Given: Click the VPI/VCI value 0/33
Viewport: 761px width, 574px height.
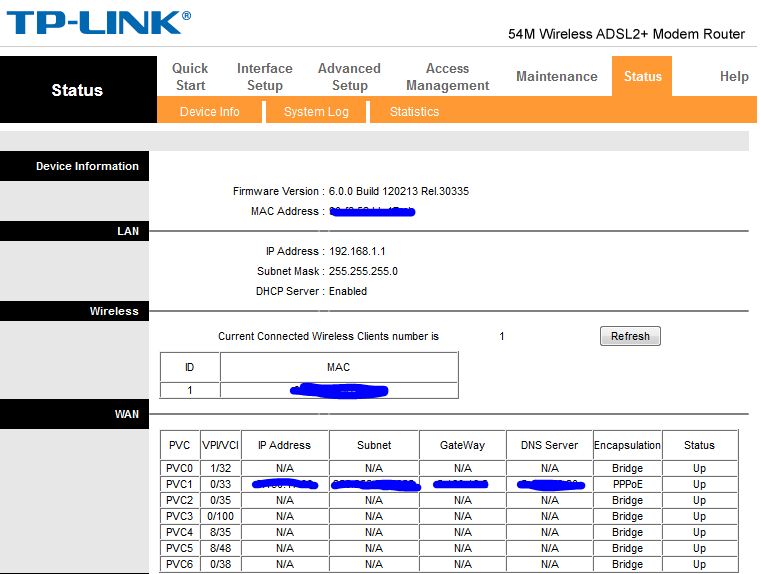Looking at the screenshot, I should [220, 484].
